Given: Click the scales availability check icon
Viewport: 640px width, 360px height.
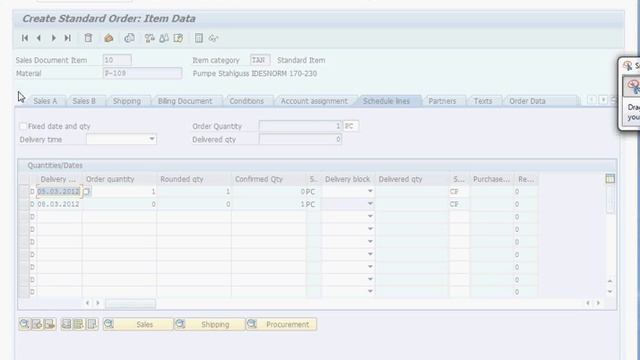Looking at the screenshot, I should pyautogui.click(x=164, y=38).
